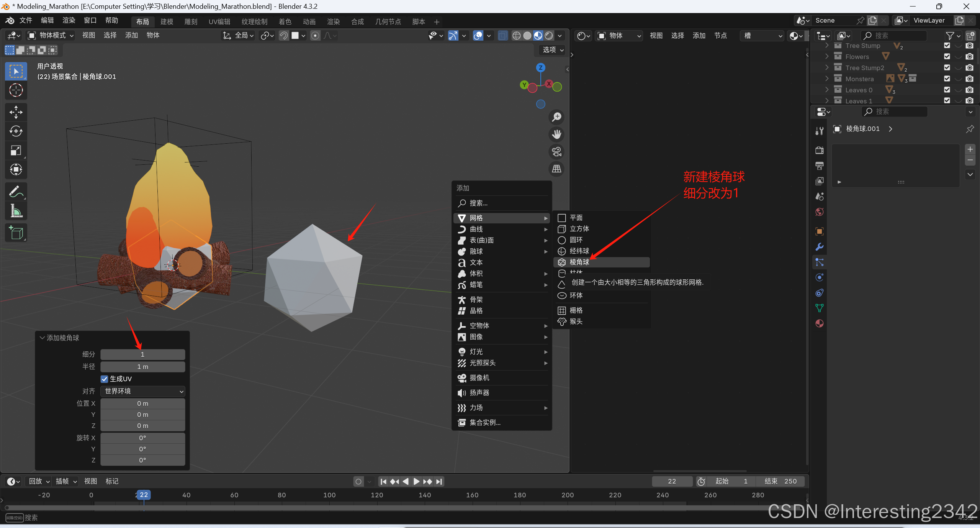Uncheck the 生成UV checkbox
The width and height of the screenshot is (980, 528).
[x=104, y=379]
